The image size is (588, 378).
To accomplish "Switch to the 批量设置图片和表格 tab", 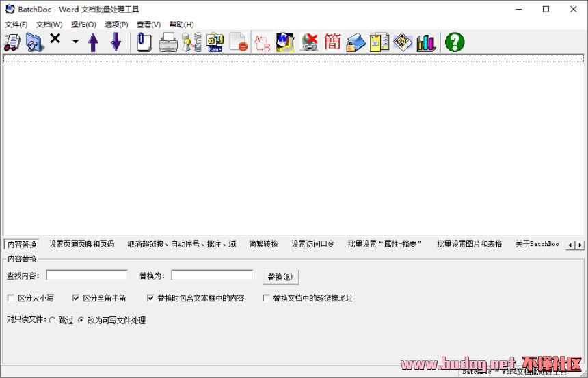I will point(469,244).
